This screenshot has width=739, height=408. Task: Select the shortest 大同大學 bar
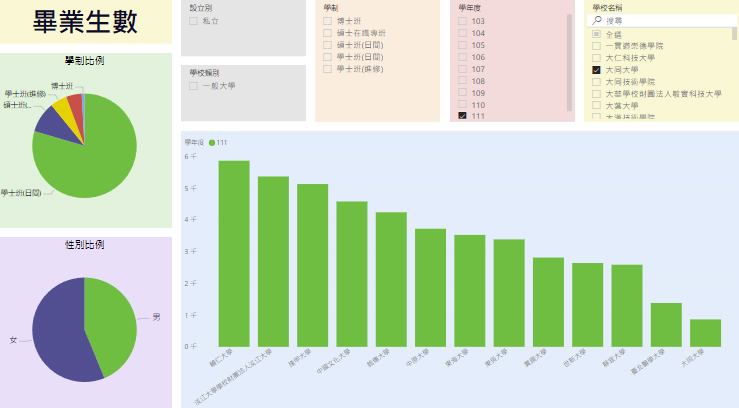(706, 333)
